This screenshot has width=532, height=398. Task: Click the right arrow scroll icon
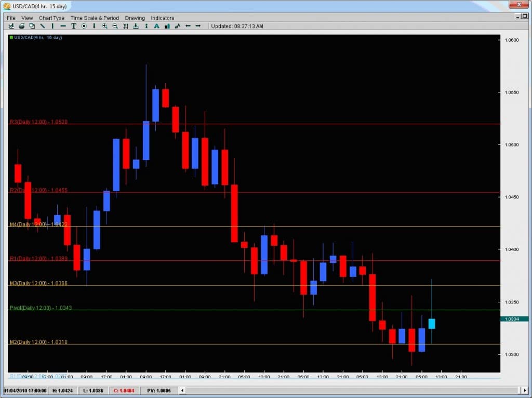pos(198,26)
